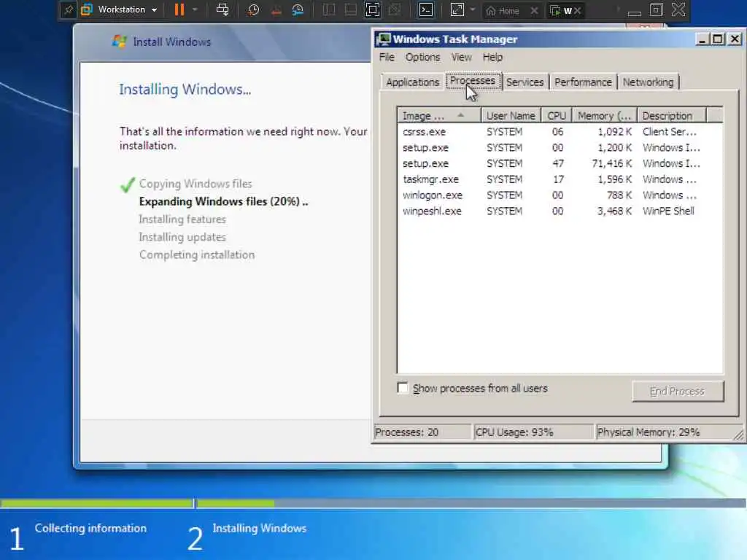This screenshot has width=747, height=560.
Task: Take a snapshot of the VM
Action: [253, 10]
